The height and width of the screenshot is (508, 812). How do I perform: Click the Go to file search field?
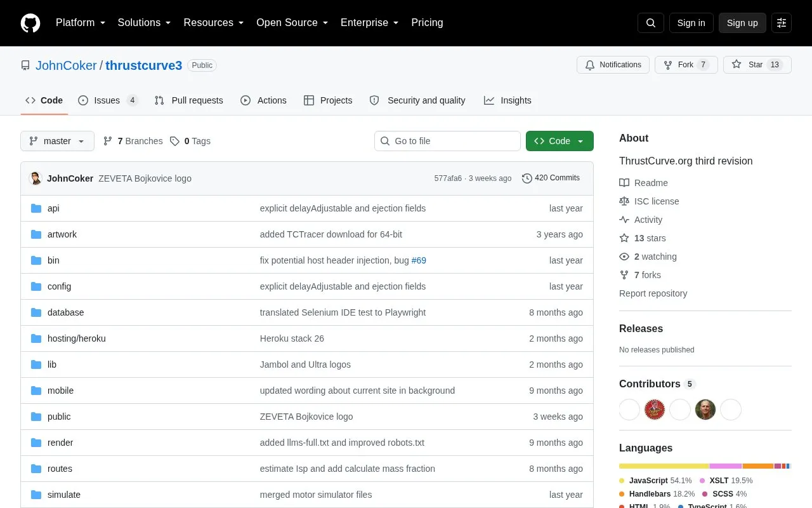447,141
